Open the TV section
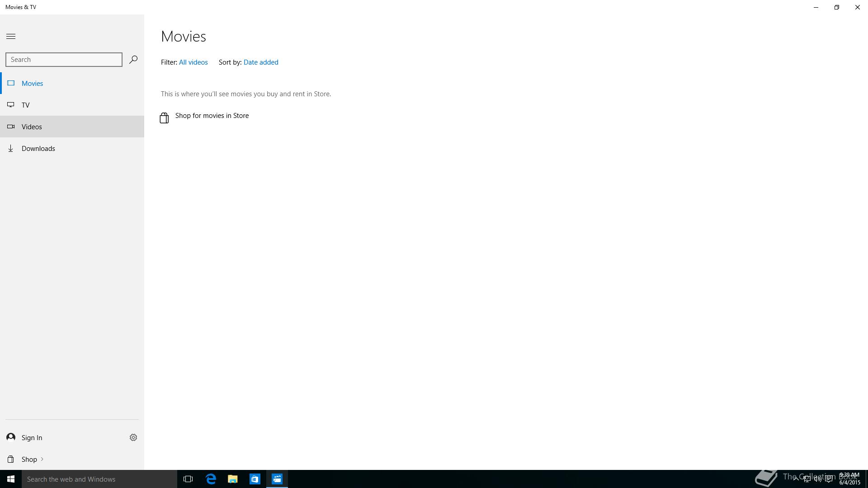Image resolution: width=868 pixels, height=488 pixels. click(72, 105)
